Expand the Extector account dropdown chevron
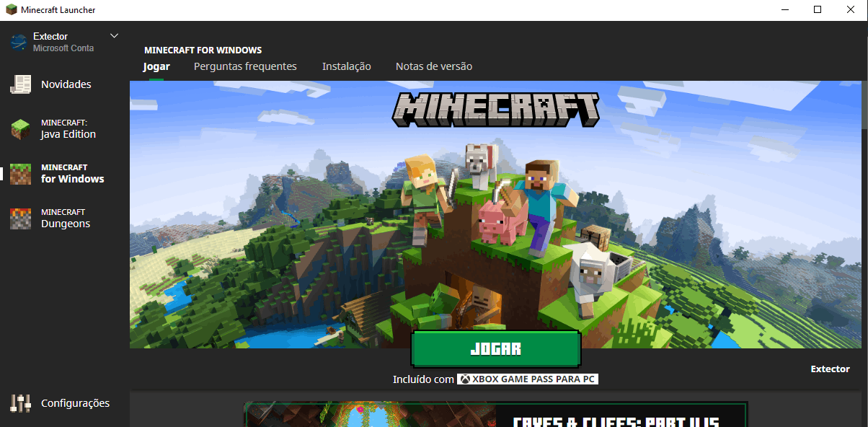This screenshot has width=868, height=427. pos(114,35)
